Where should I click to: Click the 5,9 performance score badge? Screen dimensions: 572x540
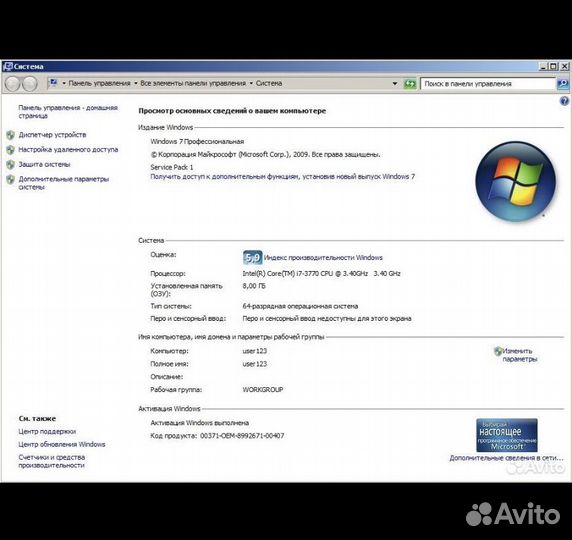[x=252, y=258]
